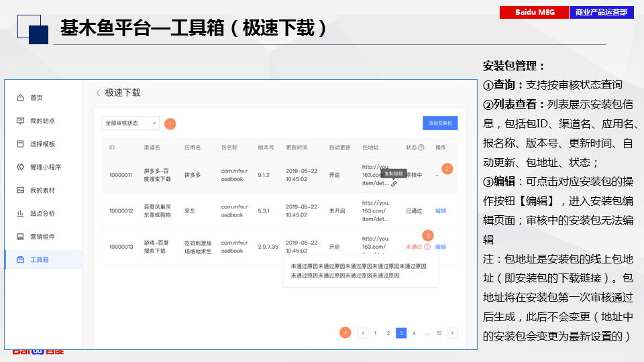Click the 应用名 column header
Viewport: 644px width, 362px height.
pyautogui.click(x=193, y=147)
